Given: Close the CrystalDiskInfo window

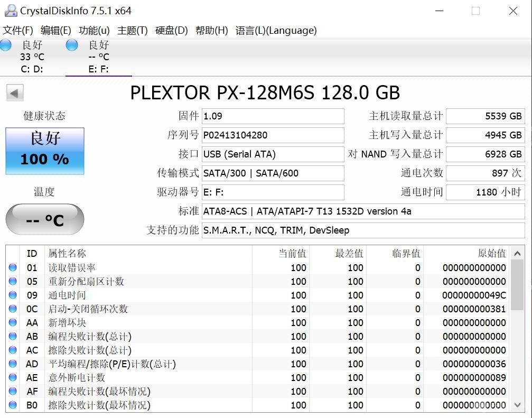Looking at the screenshot, I should tap(513, 11).
